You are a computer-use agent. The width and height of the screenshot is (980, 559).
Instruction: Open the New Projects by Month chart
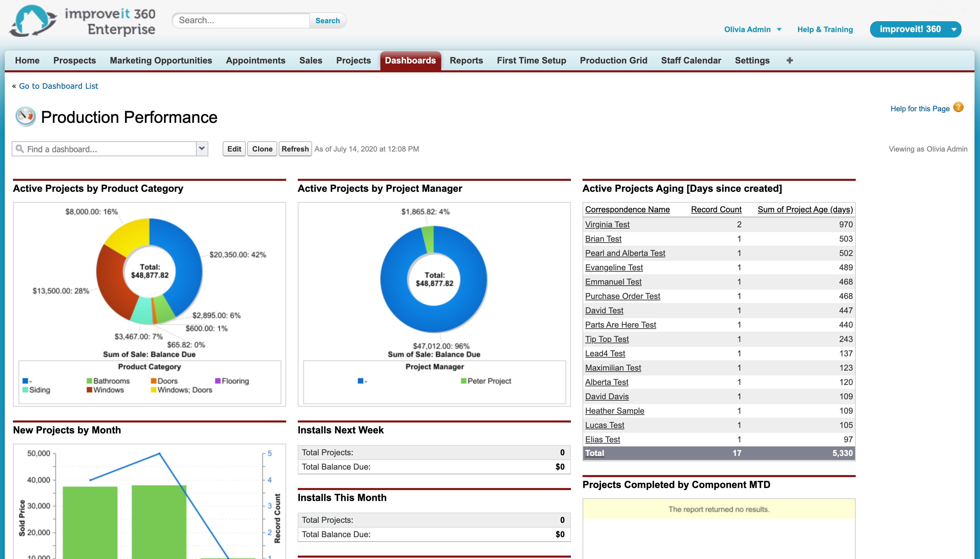click(150, 501)
